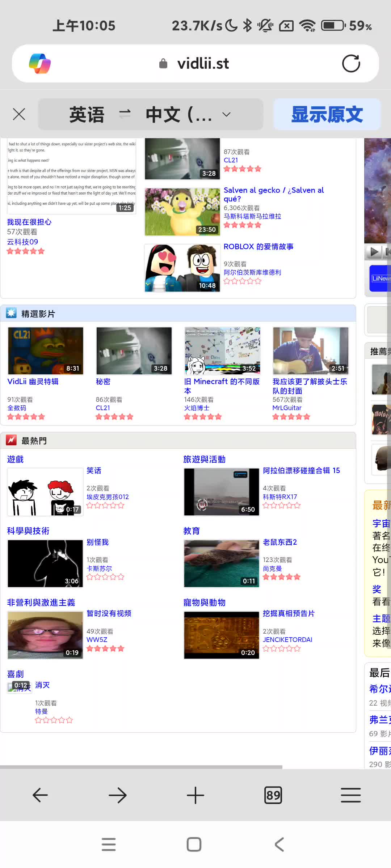
Task: Open MrLGuitar channel link
Action: (x=287, y=408)
